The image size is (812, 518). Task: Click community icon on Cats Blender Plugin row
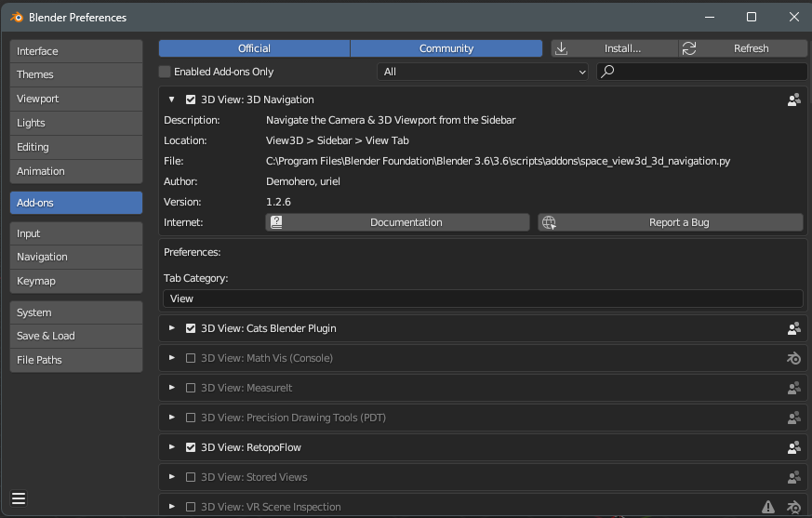click(x=794, y=328)
